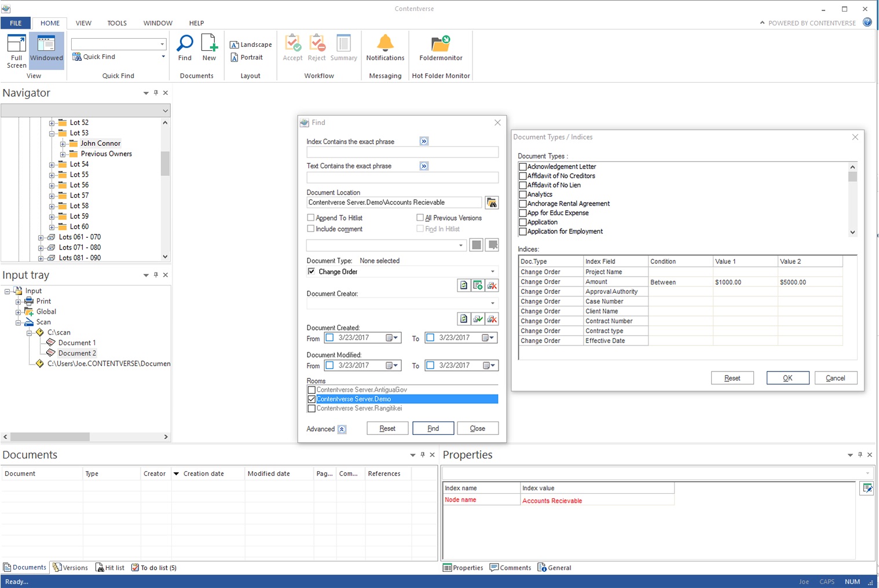
Task: Click the Index Contains exact phrase field
Action: 402,152
